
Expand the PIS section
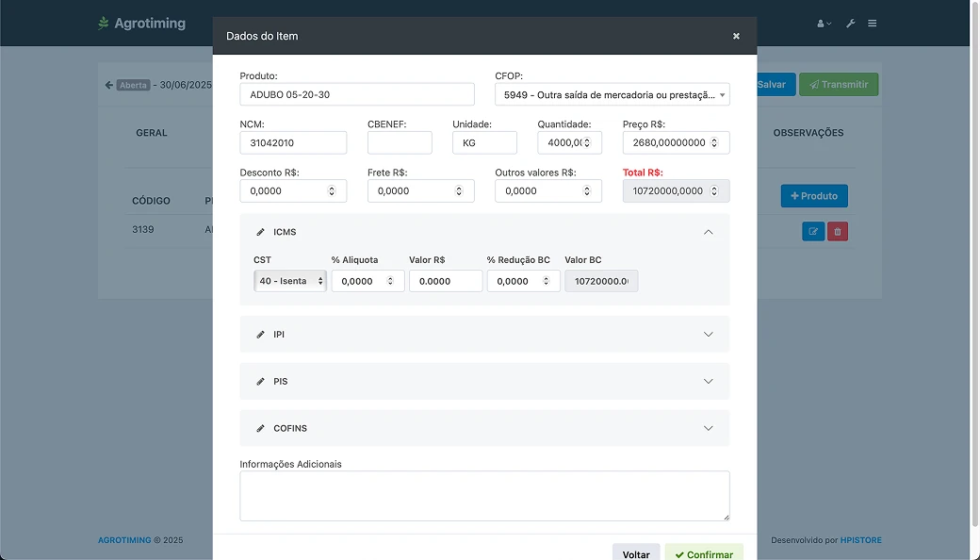click(x=709, y=382)
